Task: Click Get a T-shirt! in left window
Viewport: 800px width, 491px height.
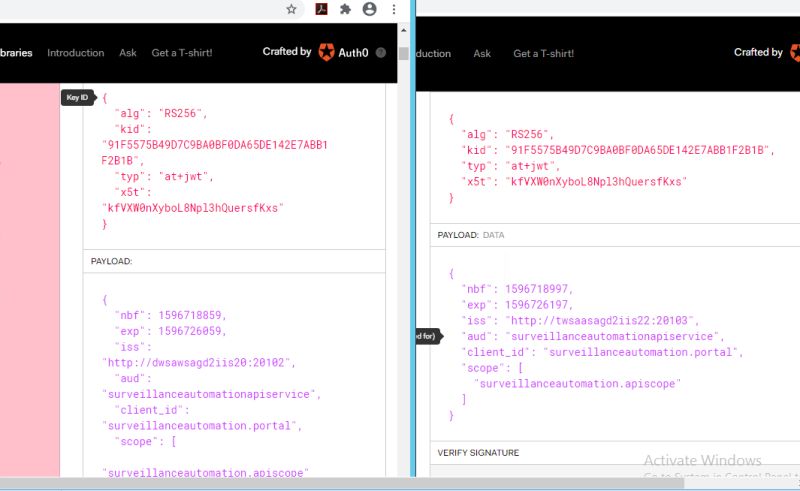Action: coord(182,53)
